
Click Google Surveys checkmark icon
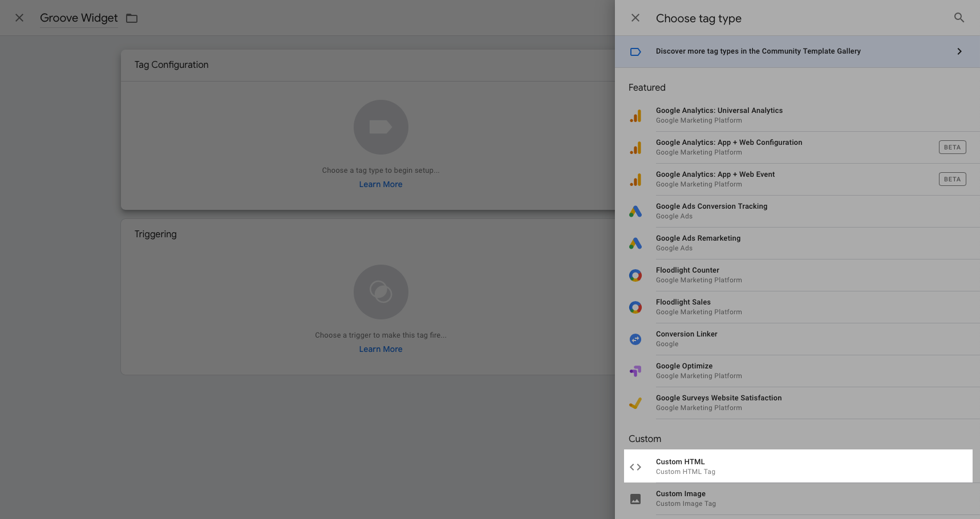635,403
